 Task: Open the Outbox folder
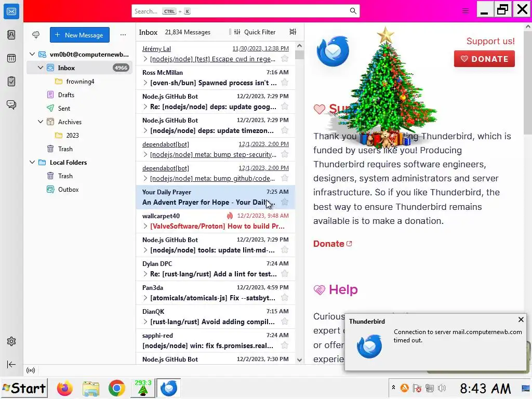tap(79, 189)
